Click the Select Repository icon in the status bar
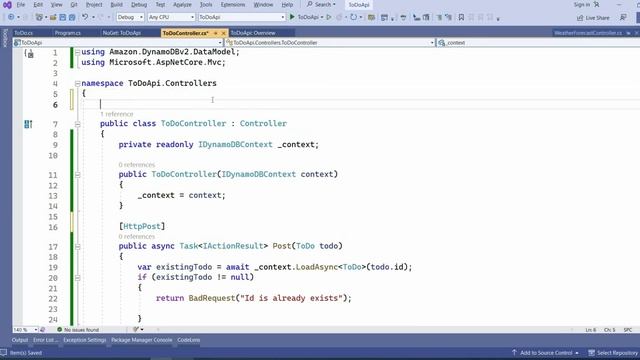The image size is (640, 360). (x=591, y=353)
